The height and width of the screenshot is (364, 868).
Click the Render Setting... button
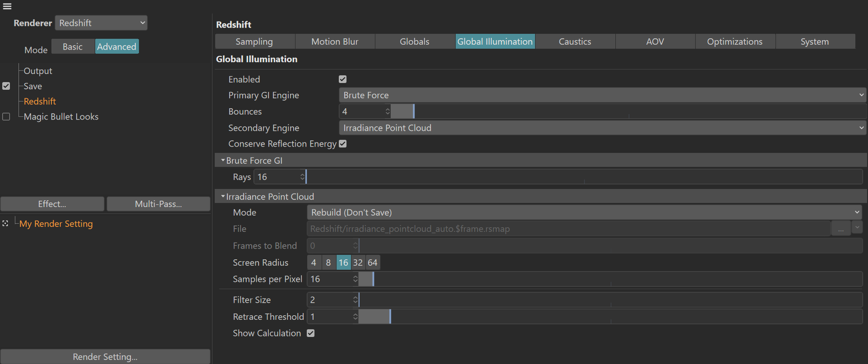click(105, 357)
